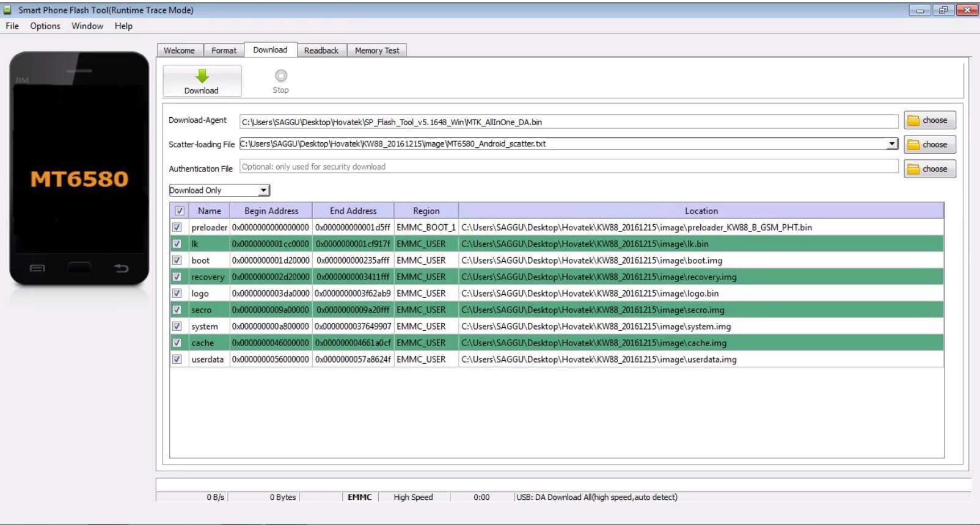This screenshot has height=525, width=980.
Task: Disable the userdata partition checkbox
Action: [x=177, y=360]
